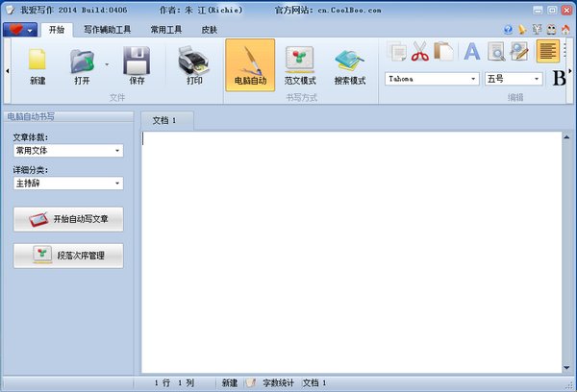
Task: Switch to the 搜索模式 writing mode
Action: pos(350,65)
